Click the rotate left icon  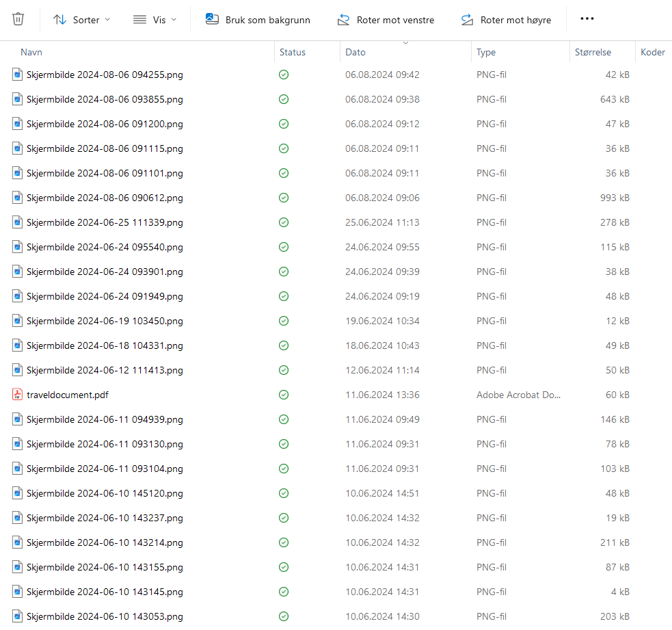pyautogui.click(x=343, y=20)
